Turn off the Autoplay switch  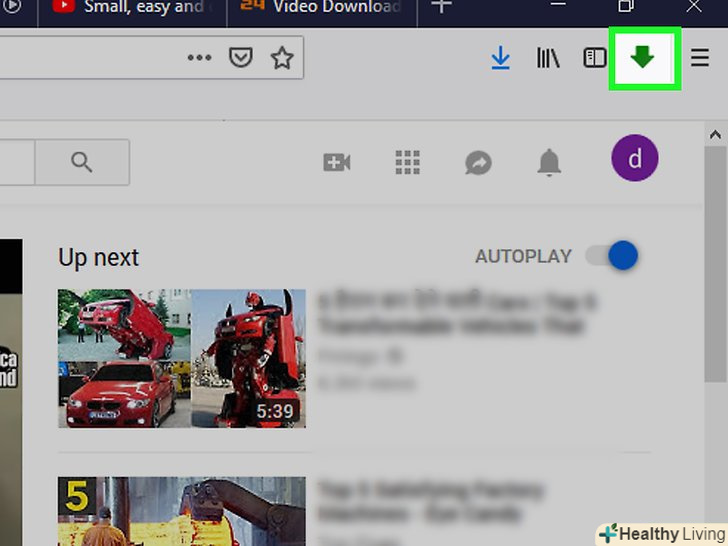pyautogui.click(x=612, y=256)
